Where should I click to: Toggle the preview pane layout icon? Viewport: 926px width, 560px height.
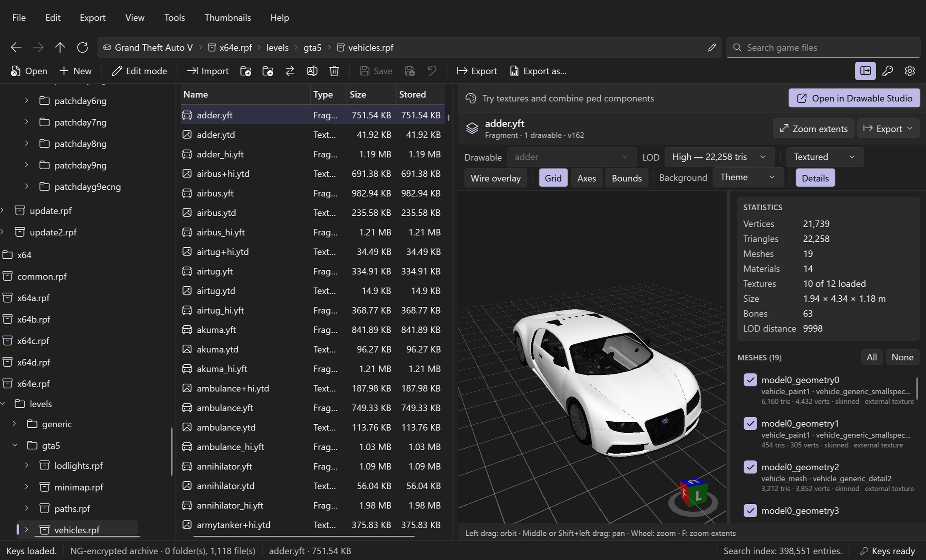point(865,71)
